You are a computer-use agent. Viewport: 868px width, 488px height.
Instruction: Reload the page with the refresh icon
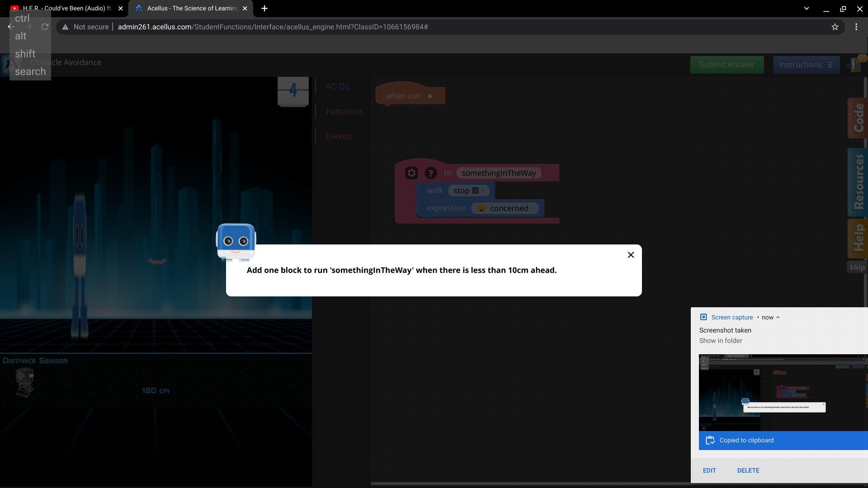(45, 27)
